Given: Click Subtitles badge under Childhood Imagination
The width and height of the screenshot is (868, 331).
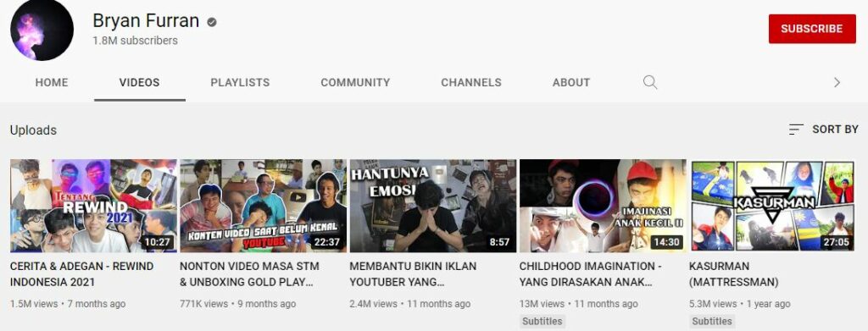Looking at the screenshot, I should 542,321.
